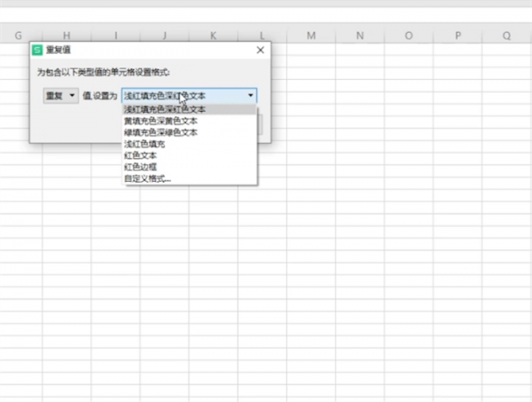Select column I header

[x=115, y=35]
